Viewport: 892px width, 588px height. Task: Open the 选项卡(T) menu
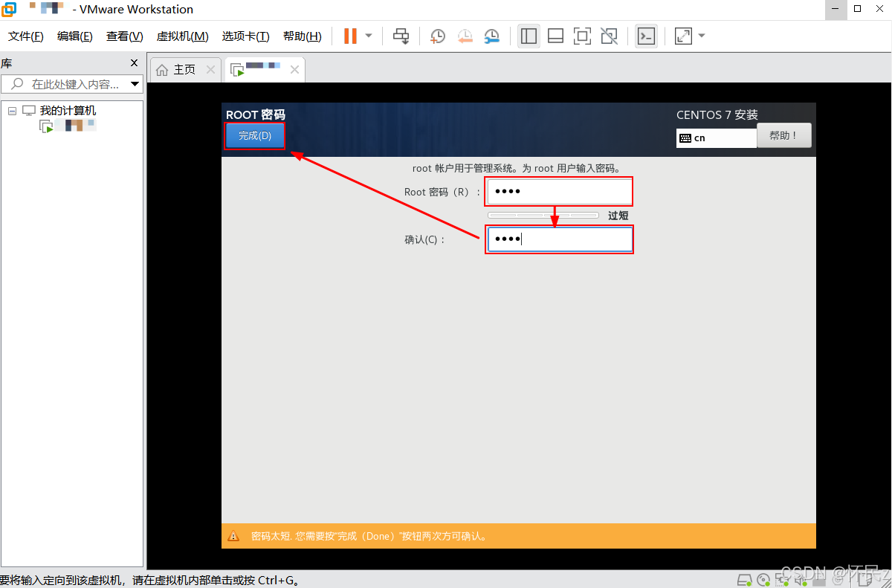coord(245,36)
